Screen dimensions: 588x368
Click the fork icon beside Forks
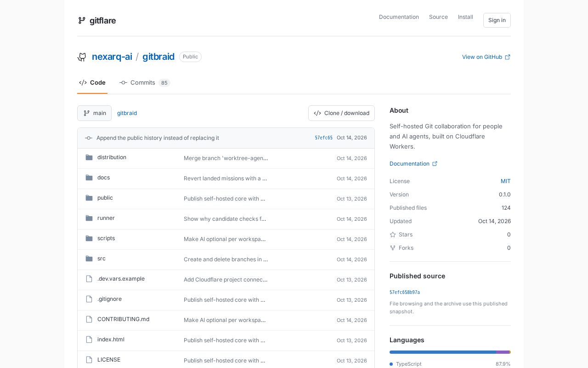tap(393, 248)
